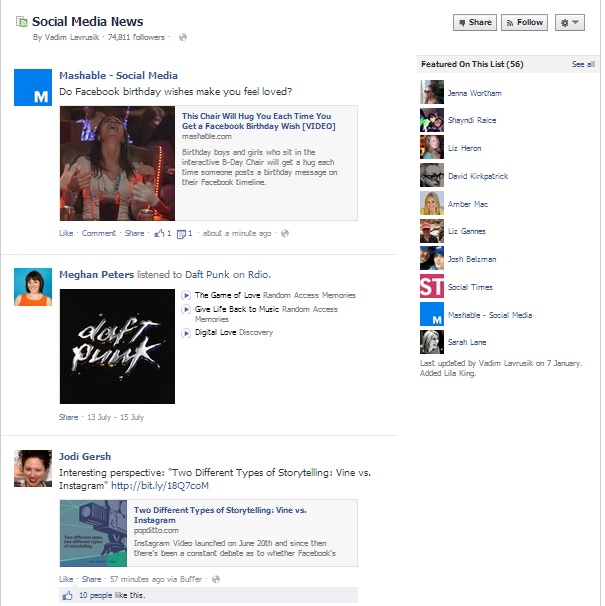Comment on the Mashable birthday post
Image resolution: width=605 pixels, height=606 pixels.
pos(99,233)
